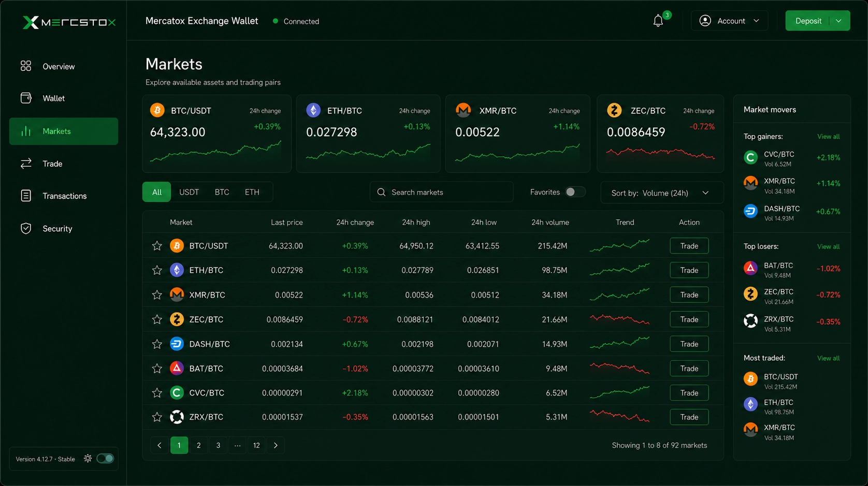Favorite the BTC/USDT market star

click(x=157, y=246)
